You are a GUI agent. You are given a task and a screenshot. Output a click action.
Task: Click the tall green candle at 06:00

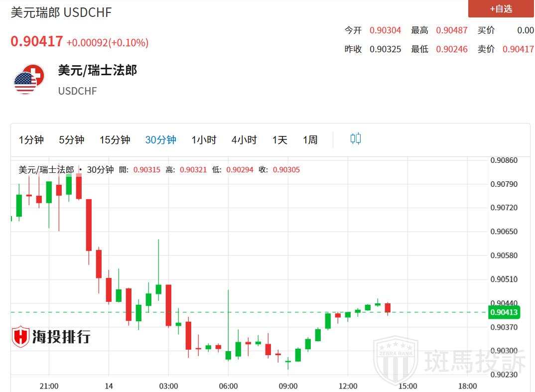(x=228, y=324)
